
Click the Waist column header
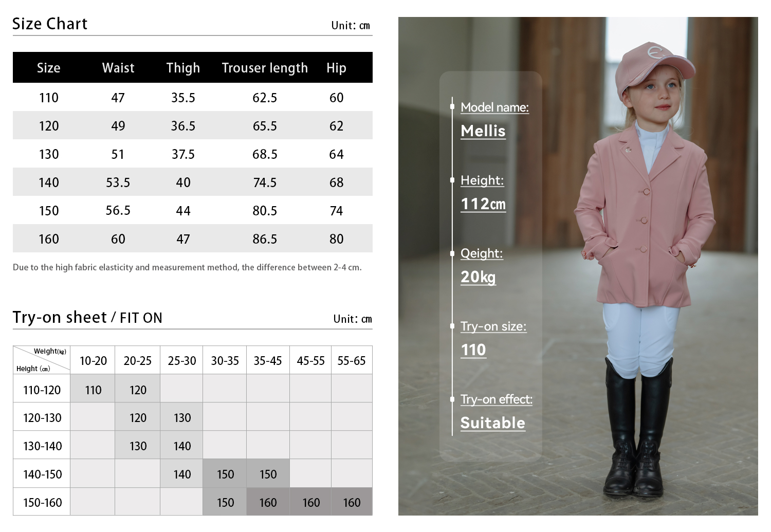coord(118,68)
